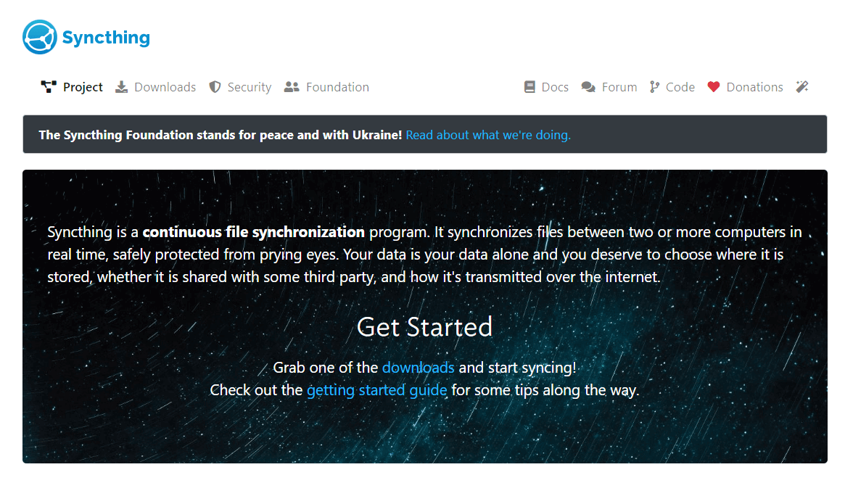The width and height of the screenshot is (853, 504).
Task: Click the Docs book icon
Action: pyautogui.click(x=529, y=87)
